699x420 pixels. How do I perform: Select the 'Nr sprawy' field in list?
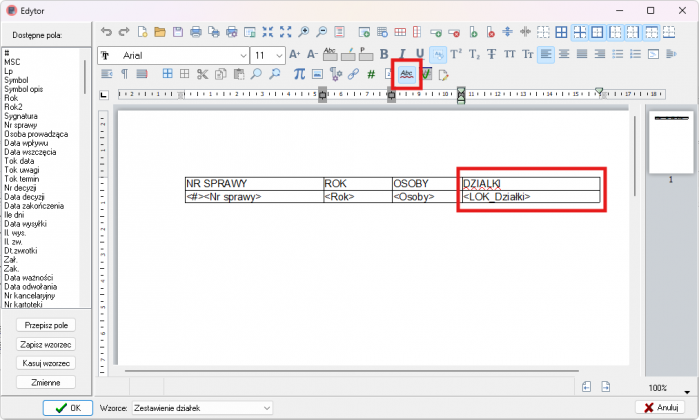(x=21, y=125)
